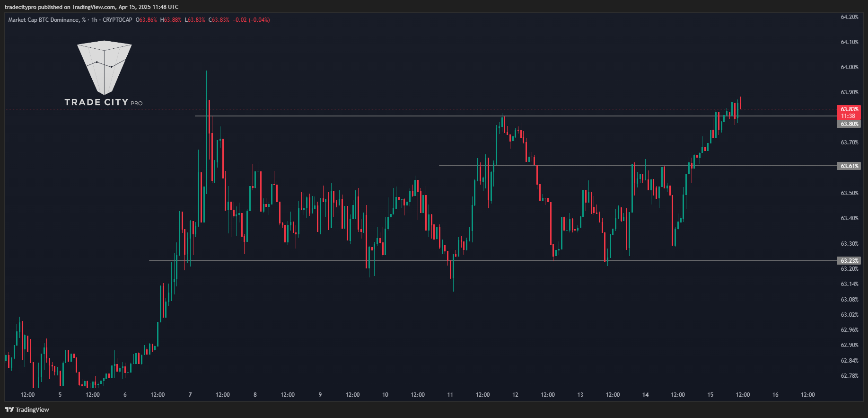Screen dimensions: 868x418
Task: Click date label 14 on time axis
Action: (646, 395)
